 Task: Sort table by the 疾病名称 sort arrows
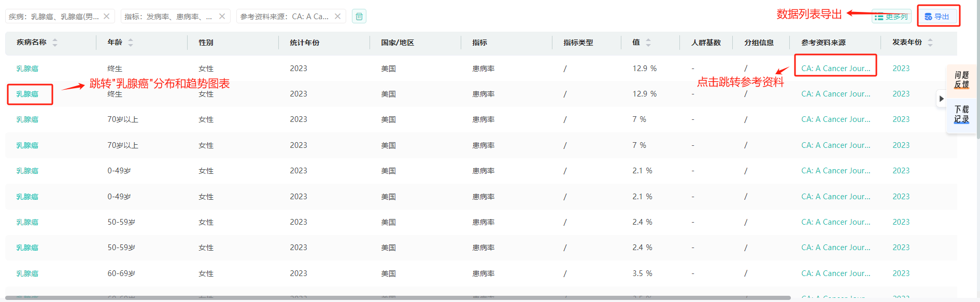pyautogui.click(x=55, y=43)
